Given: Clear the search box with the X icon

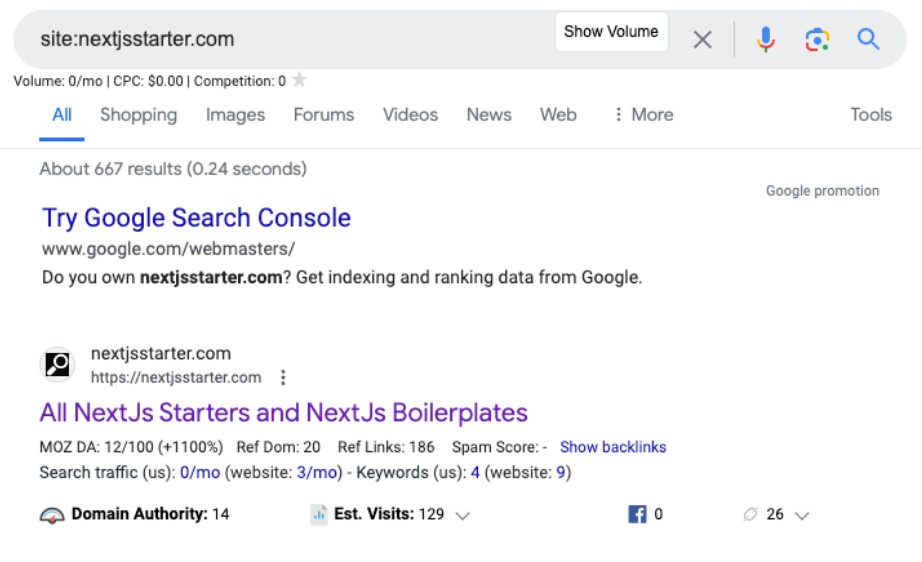Looking at the screenshot, I should pos(703,40).
